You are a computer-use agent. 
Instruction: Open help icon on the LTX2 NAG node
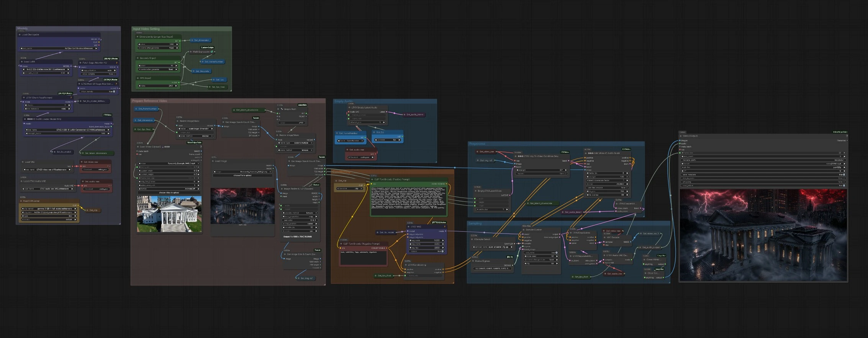tap(445, 227)
